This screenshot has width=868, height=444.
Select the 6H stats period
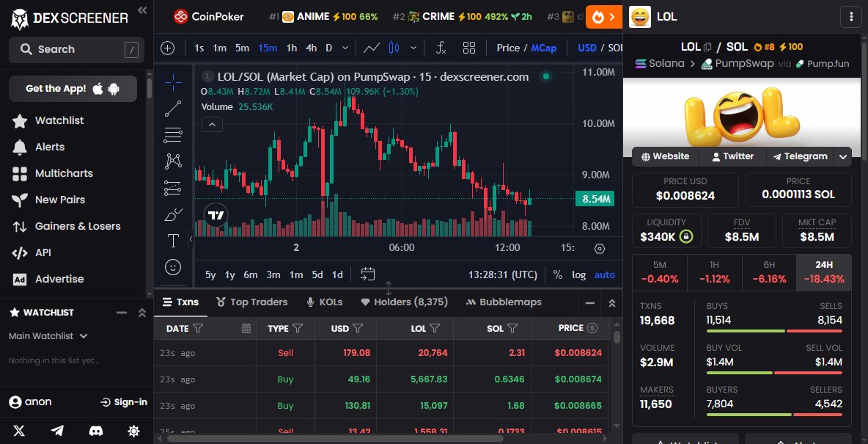click(768, 273)
